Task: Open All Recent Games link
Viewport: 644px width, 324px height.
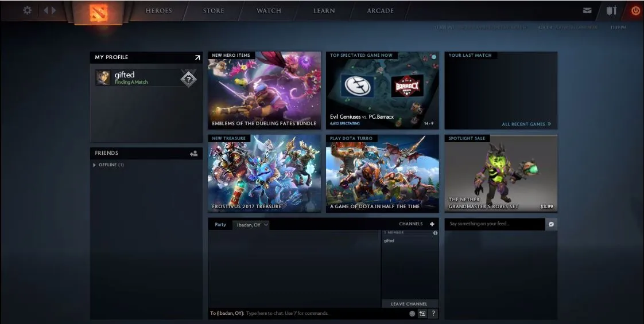Action: click(x=526, y=124)
